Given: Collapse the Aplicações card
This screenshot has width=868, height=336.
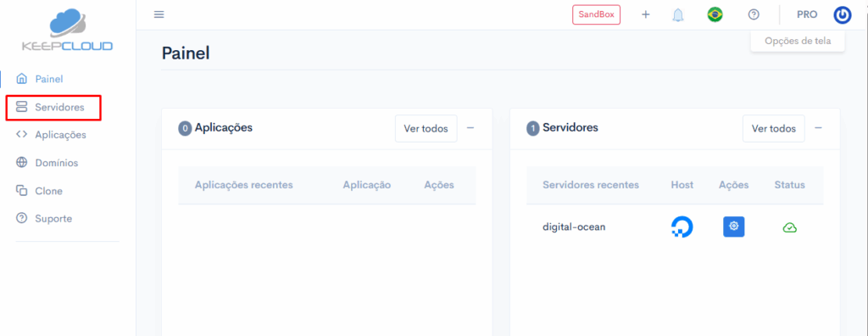Looking at the screenshot, I should [x=470, y=128].
